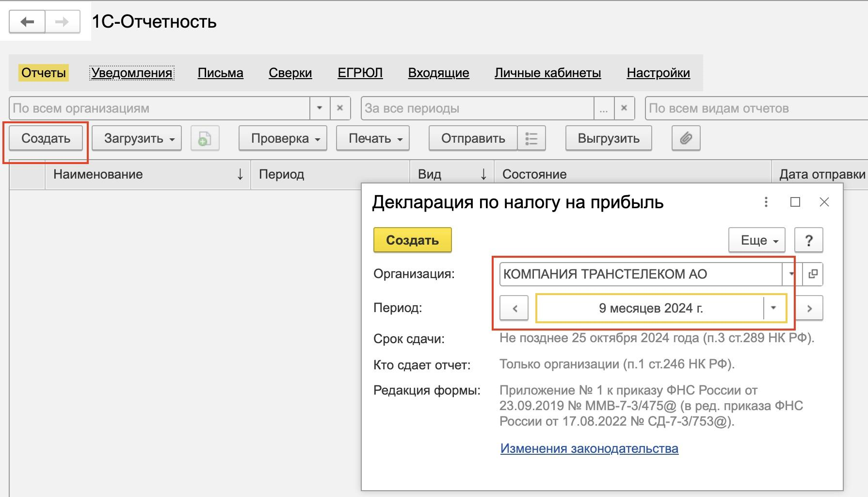Screen dimensions: 868x497
Task: Open the Загрузить dropdown button
Action: 137,138
